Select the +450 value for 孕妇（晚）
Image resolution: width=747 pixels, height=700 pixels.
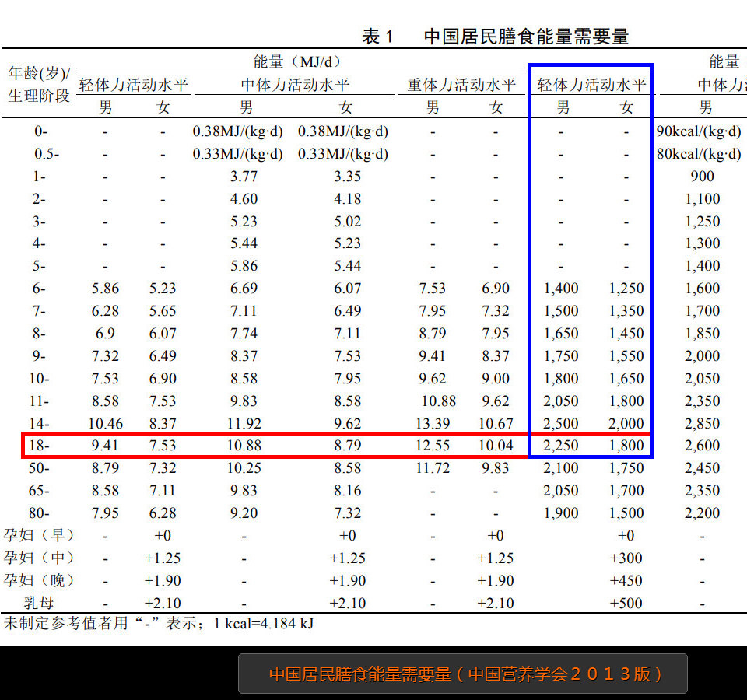pyautogui.click(x=626, y=581)
